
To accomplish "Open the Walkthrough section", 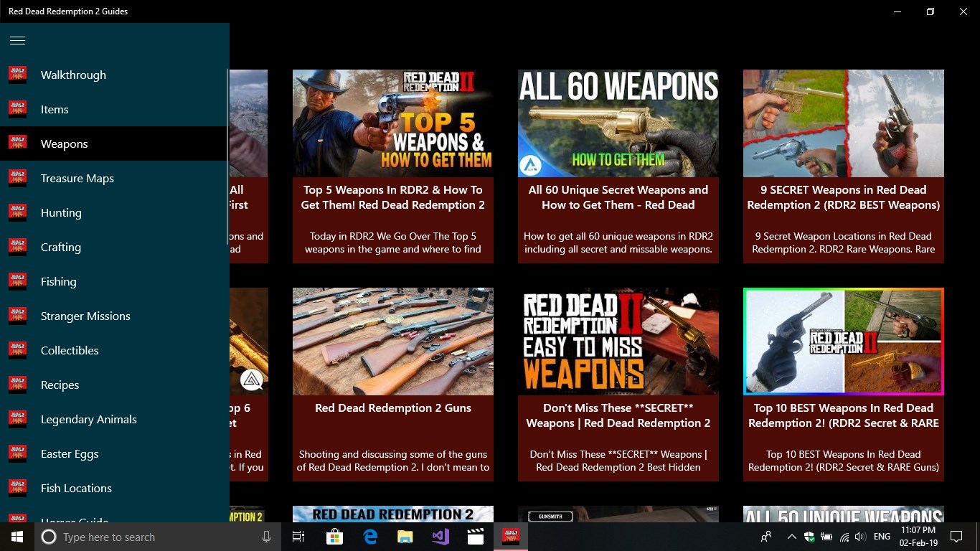I will (113, 75).
